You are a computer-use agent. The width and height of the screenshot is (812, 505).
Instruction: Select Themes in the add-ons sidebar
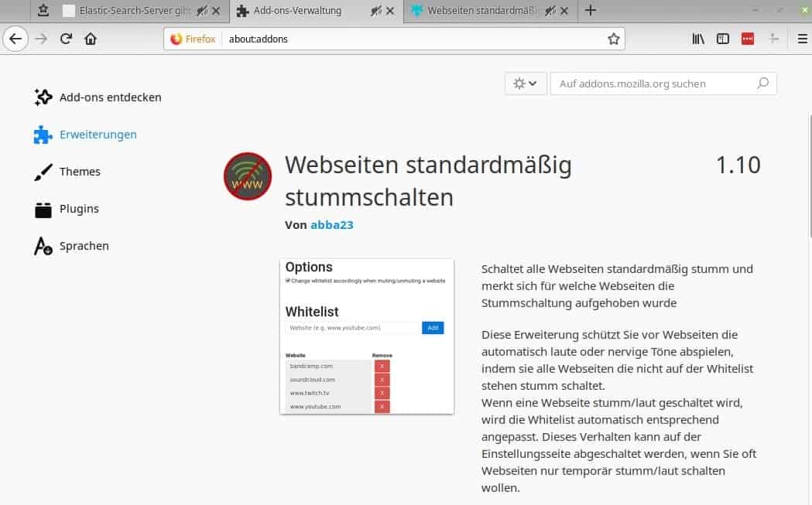coord(80,172)
